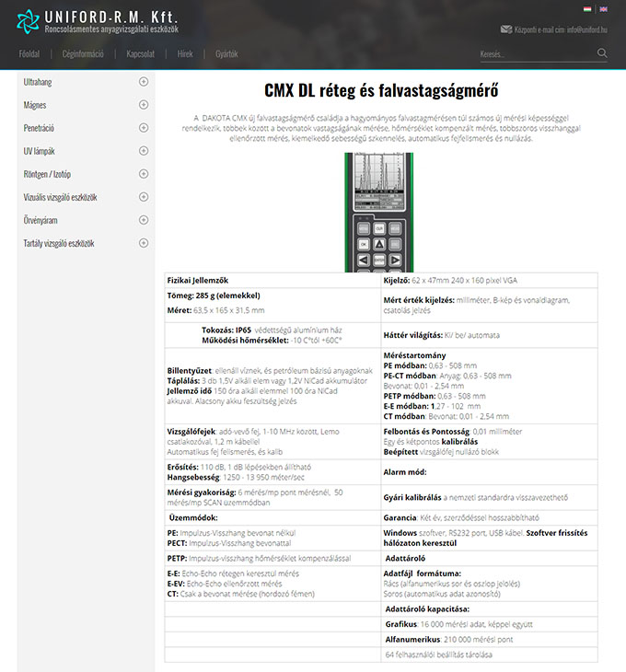This screenshot has height=672, width=626.
Task: Click the Garancia: Két év text
Action: click(461, 517)
